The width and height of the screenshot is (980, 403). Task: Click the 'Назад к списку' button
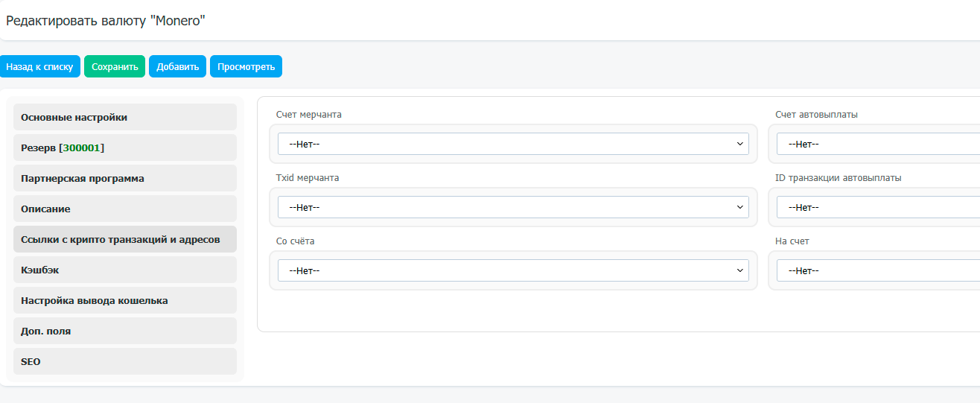click(39, 66)
